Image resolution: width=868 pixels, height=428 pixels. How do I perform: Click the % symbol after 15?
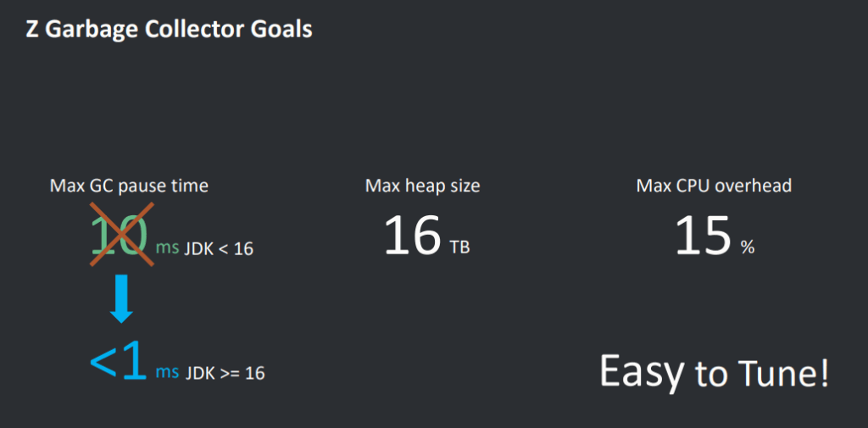pyautogui.click(x=747, y=247)
